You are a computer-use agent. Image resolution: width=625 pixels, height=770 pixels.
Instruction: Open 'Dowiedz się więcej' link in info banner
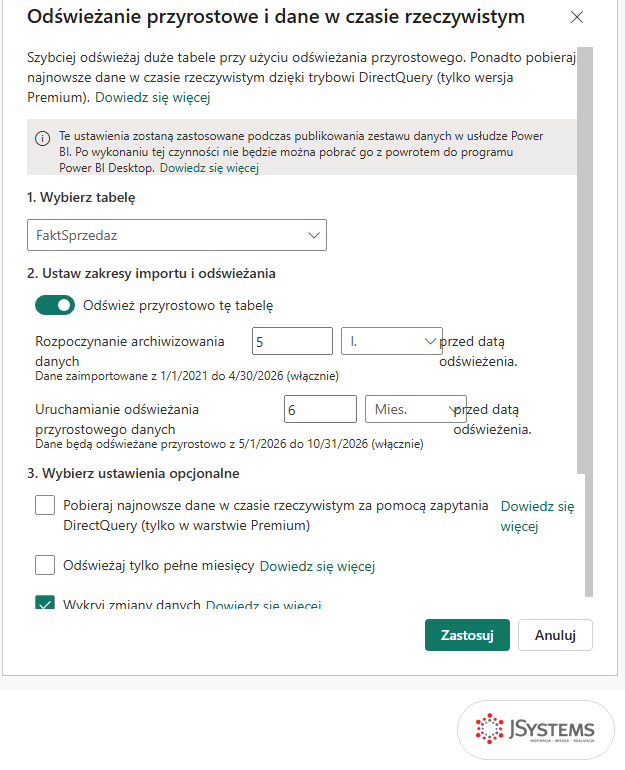coord(209,168)
